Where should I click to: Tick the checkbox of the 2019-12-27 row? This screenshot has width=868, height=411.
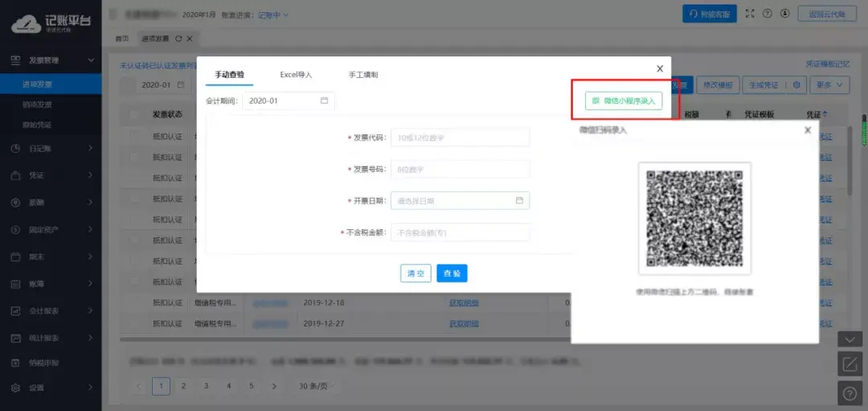click(134, 323)
